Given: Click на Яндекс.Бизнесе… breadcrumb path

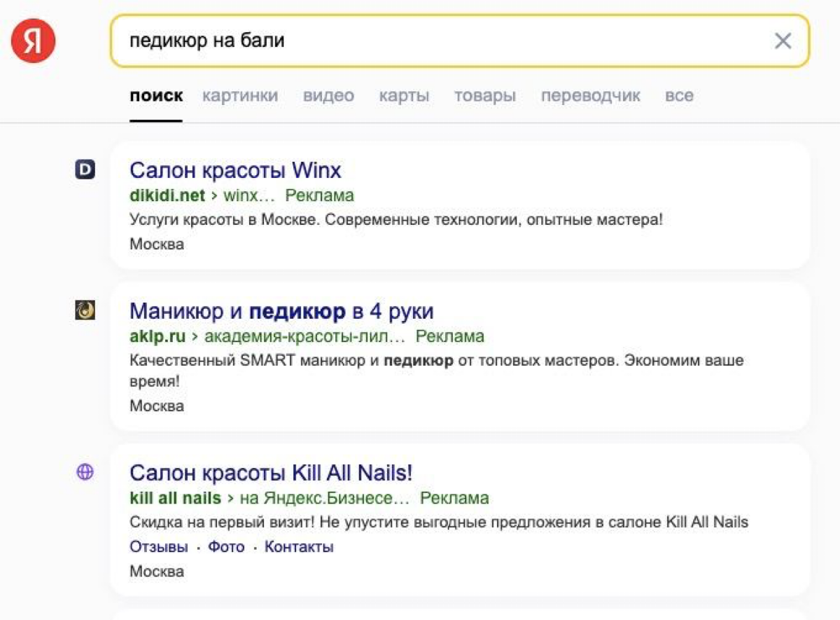Looking at the screenshot, I should coord(325,499).
